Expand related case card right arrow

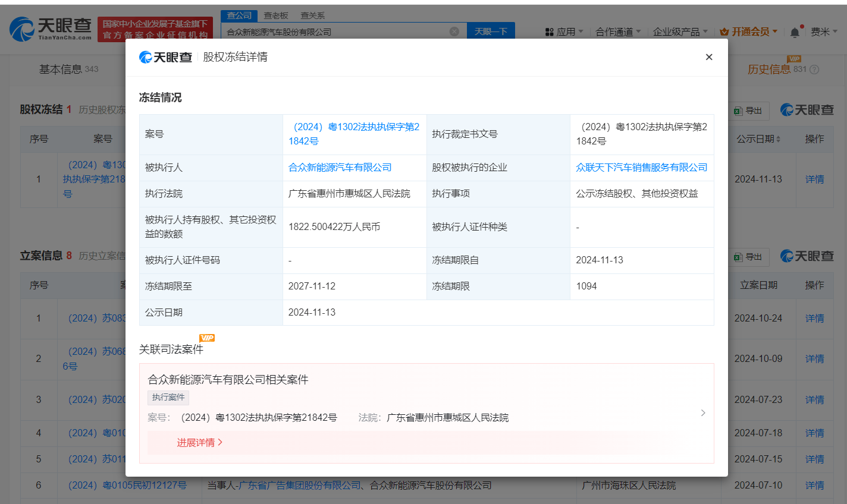tap(703, 412)
